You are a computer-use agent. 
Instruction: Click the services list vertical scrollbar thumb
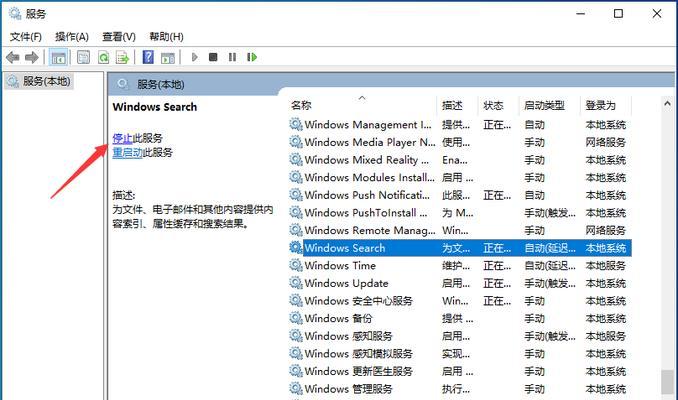pyautogui.click(x=667, y=382)
